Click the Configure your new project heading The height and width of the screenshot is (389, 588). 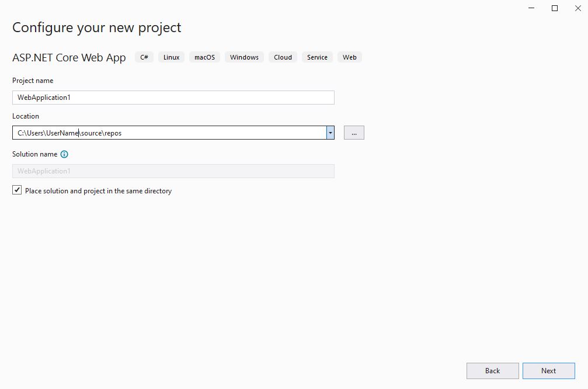pos(97,28)
